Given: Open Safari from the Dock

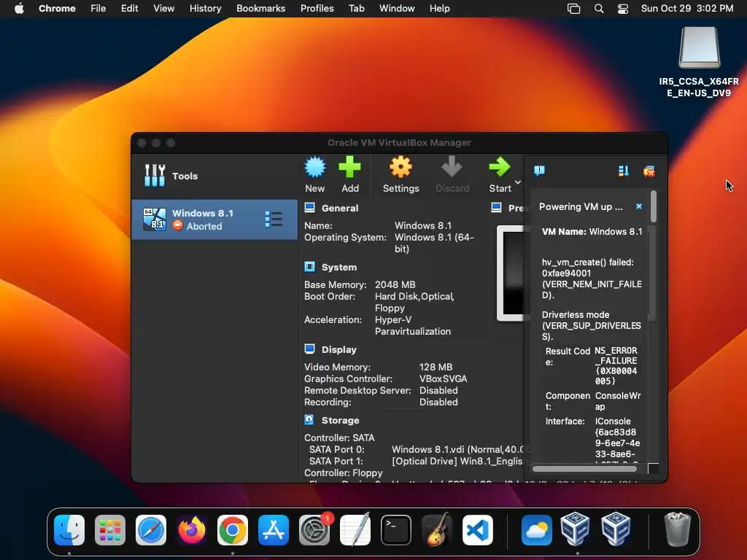Looking at the screenshot, I should 151,530.
